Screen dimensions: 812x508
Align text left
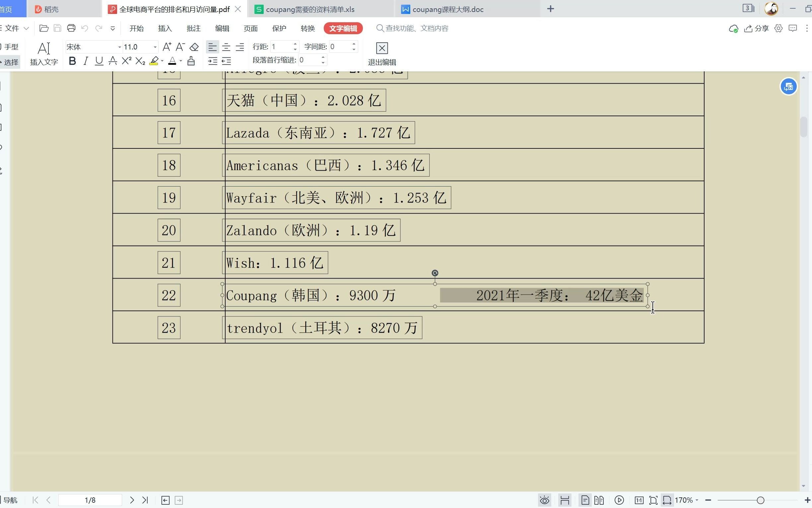pyautogui.click(x=212, y=47)
